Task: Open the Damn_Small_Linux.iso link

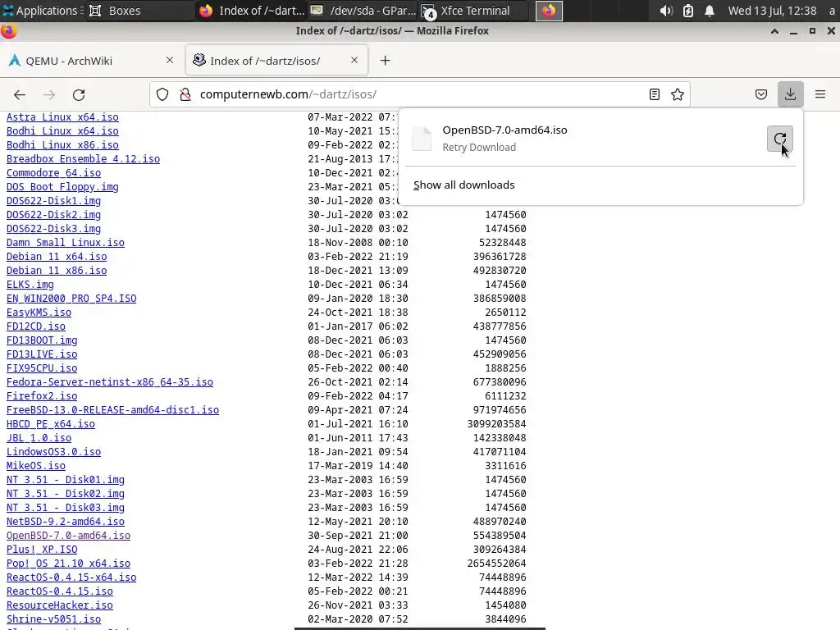Action: point(66,243)
